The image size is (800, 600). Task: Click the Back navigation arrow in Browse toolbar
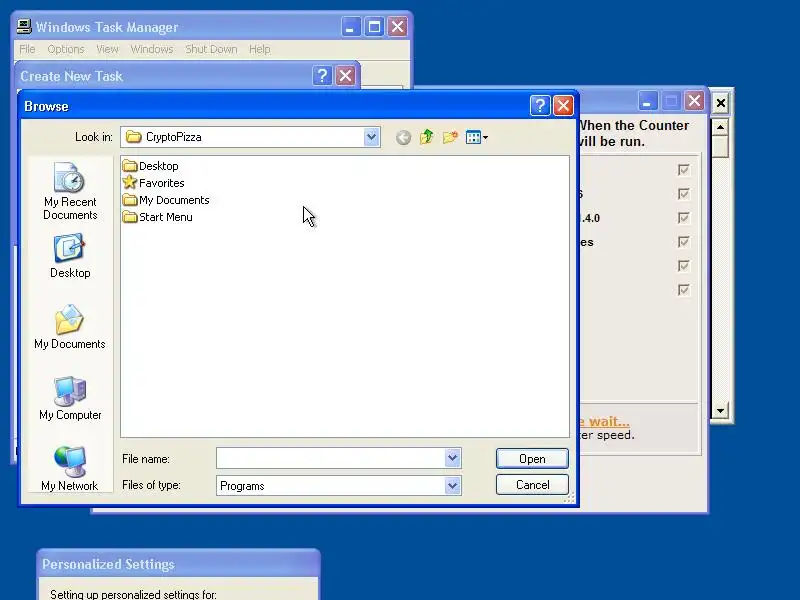pyautogui.click(x=403, y=137)
